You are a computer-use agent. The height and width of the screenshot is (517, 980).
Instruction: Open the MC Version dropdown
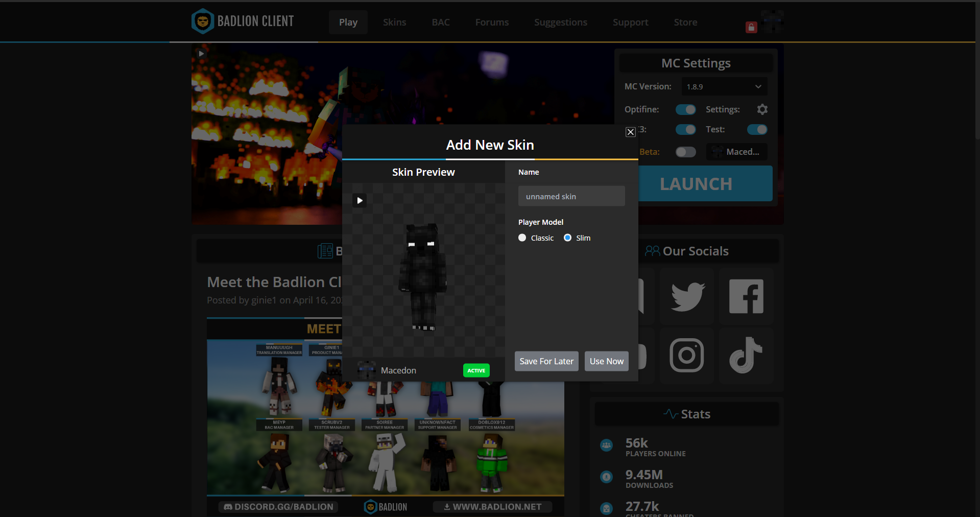pos(724,86)
